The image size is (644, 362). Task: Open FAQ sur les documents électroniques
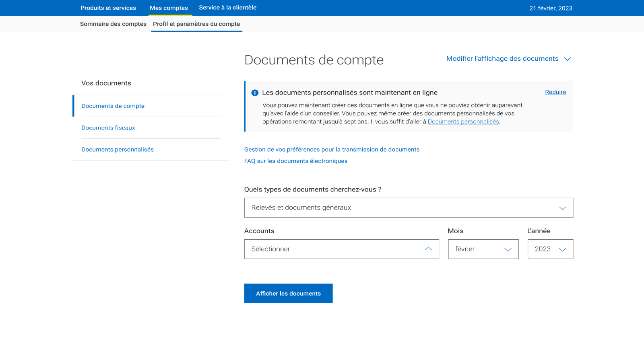tap(296, 161)
